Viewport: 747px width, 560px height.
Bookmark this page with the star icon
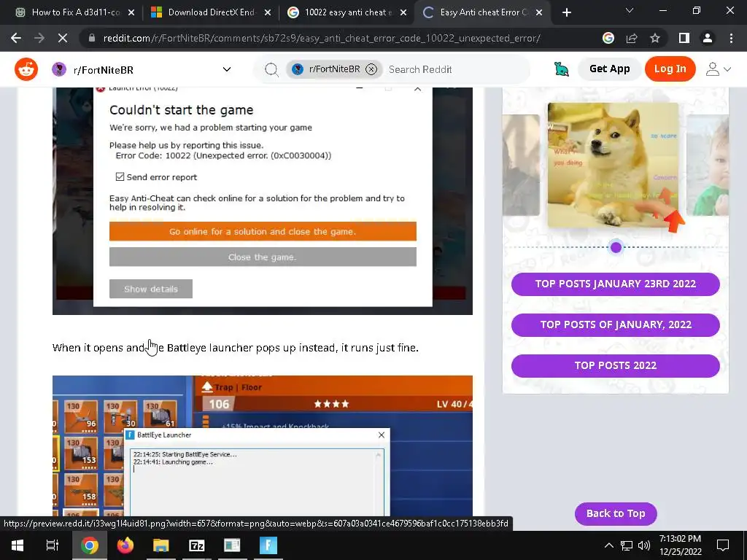pos(655,38)
